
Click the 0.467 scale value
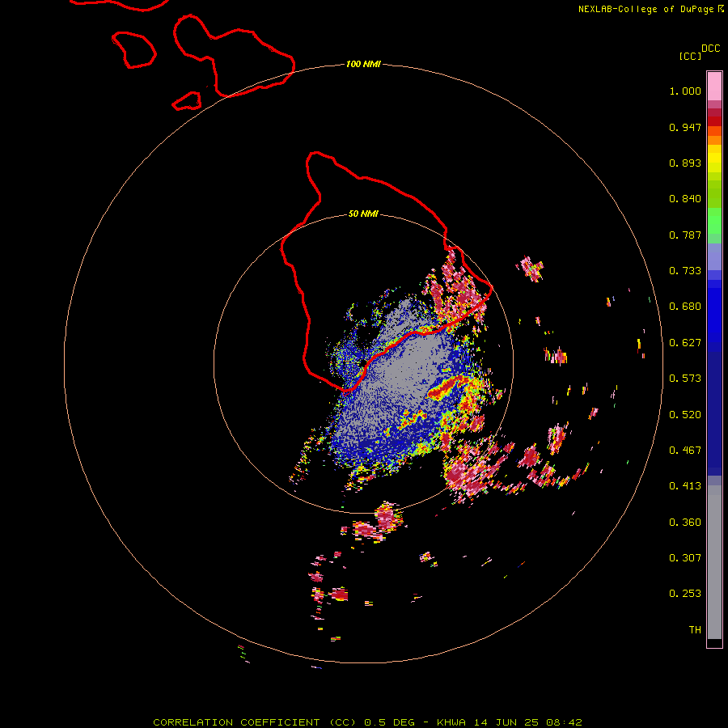[x=685, y=451]
